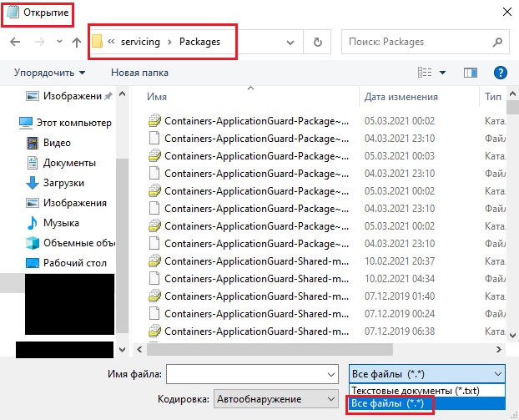Select pinned Изображени quick access item
This screenshot has height=420, width=519.
coord(68,96)
